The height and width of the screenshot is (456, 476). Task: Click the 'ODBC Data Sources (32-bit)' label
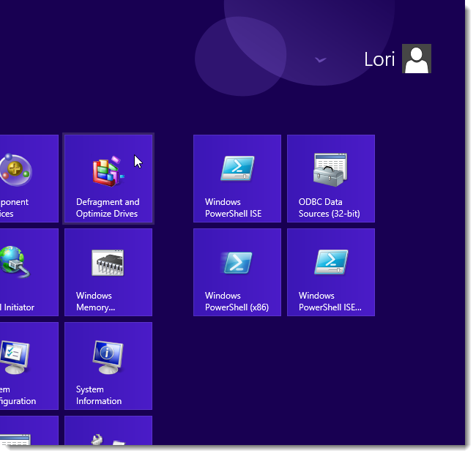[x=329, y=208]
